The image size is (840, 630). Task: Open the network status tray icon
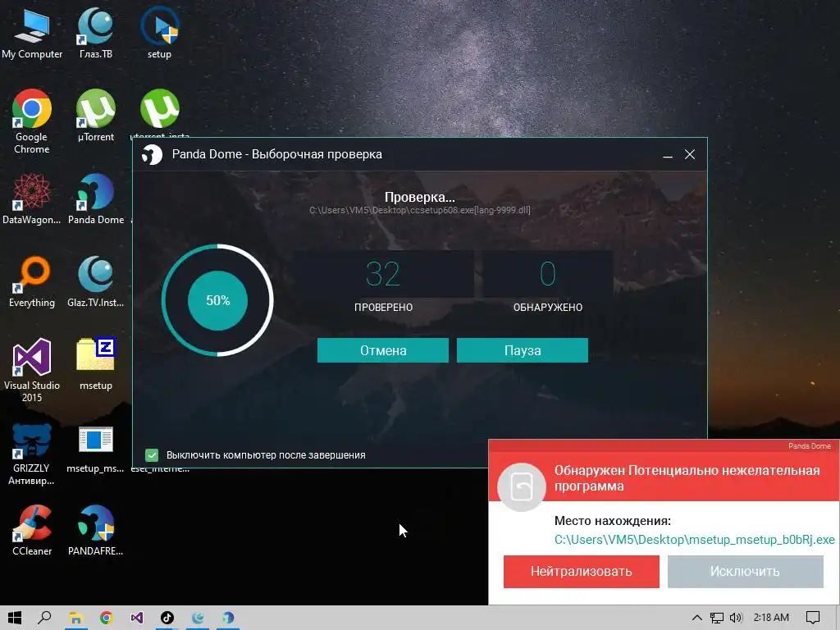pos(716,618)
